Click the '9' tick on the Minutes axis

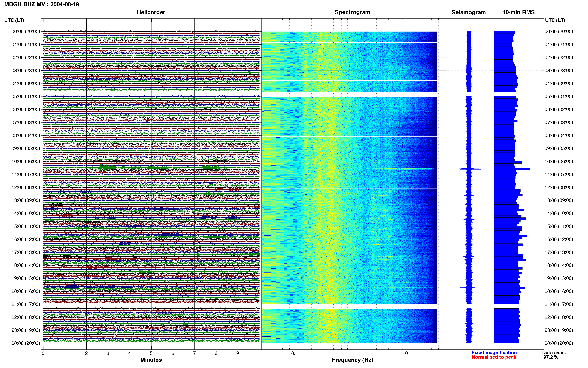(x=238, y=353)
